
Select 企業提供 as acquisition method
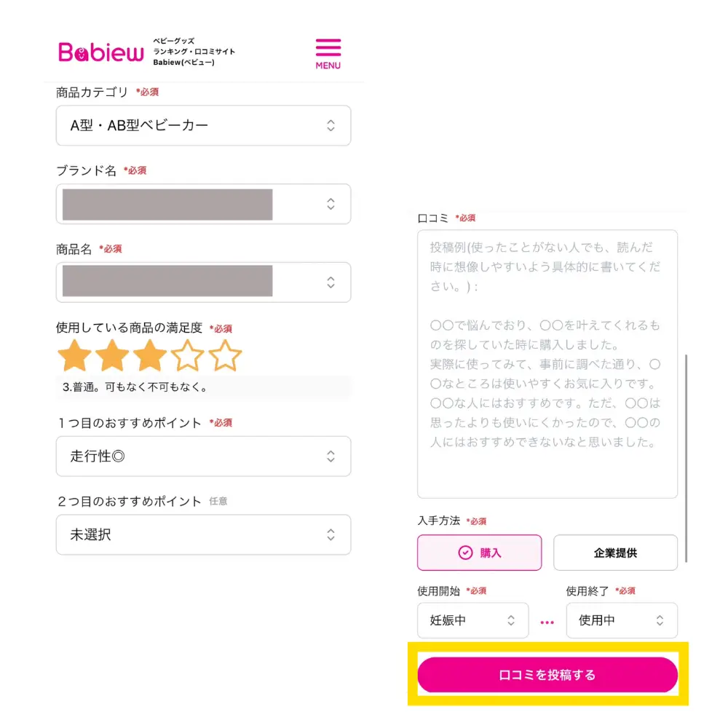[615, 553]
